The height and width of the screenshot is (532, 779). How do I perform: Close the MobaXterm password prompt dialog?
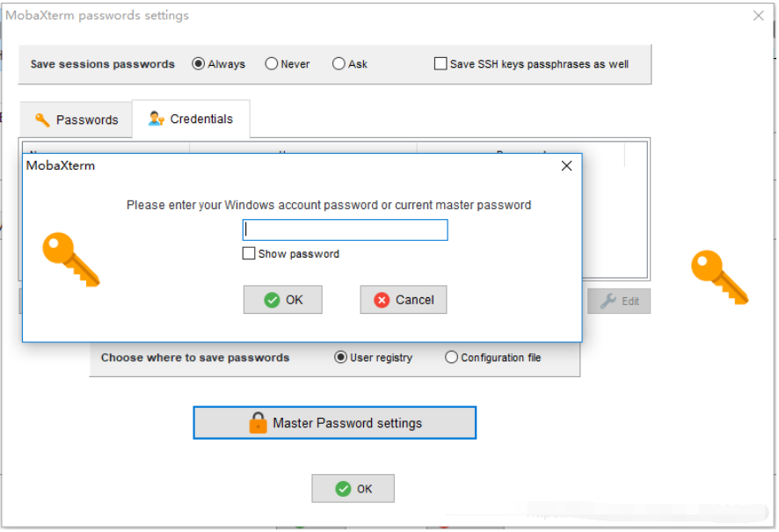(566, 165)
